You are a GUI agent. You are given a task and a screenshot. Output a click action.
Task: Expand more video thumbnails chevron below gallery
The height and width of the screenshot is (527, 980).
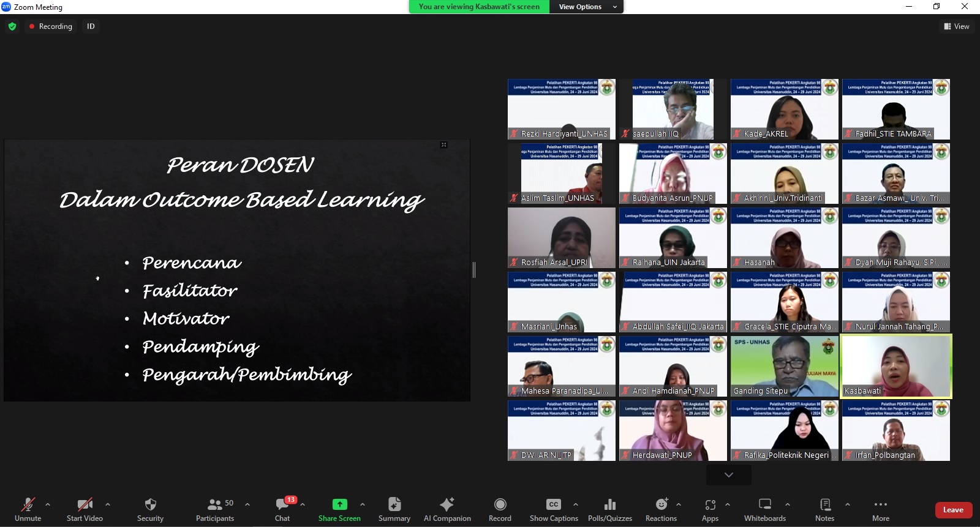(x=729, y=475)
